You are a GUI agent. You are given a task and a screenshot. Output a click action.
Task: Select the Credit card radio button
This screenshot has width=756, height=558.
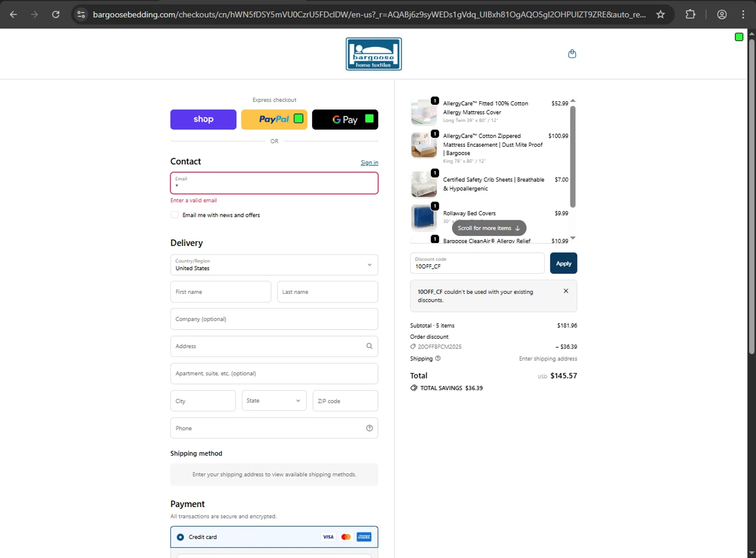coord(180,537)
